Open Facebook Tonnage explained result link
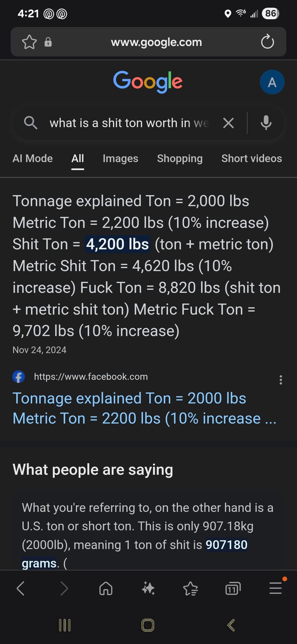Viewport: 297px width, 644px height. pyautogui.click(x=144, y=408)
